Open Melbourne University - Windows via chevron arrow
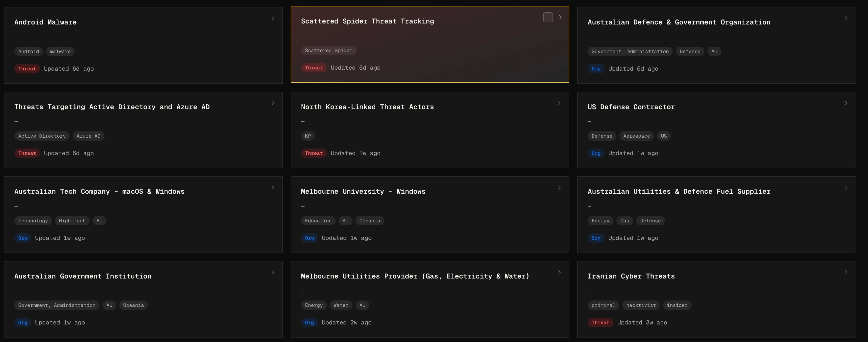This screenshot has height=342, width=868. click(559, 188)
